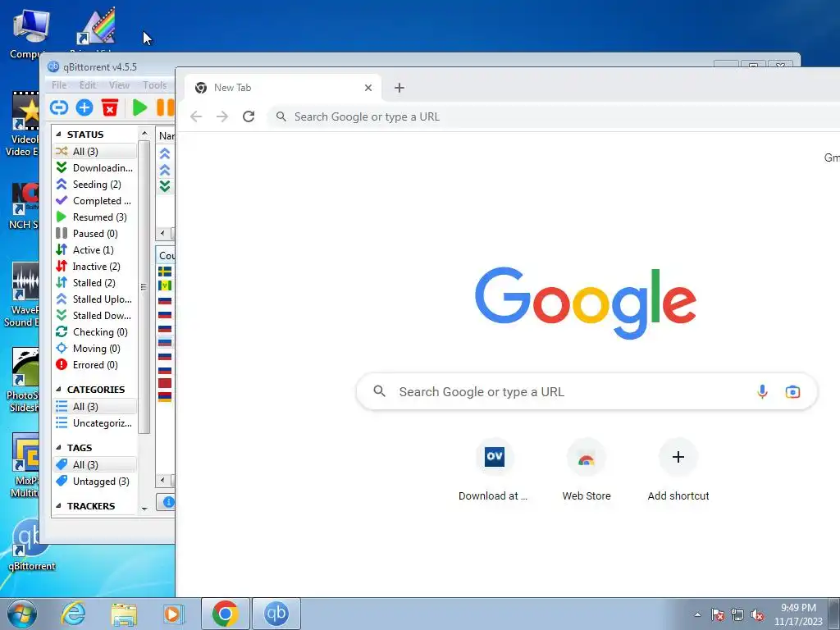Image resolution: width=840 pixels, height=630 pixels.
Task: Close the New Tab tab
Action: [368, 88]
